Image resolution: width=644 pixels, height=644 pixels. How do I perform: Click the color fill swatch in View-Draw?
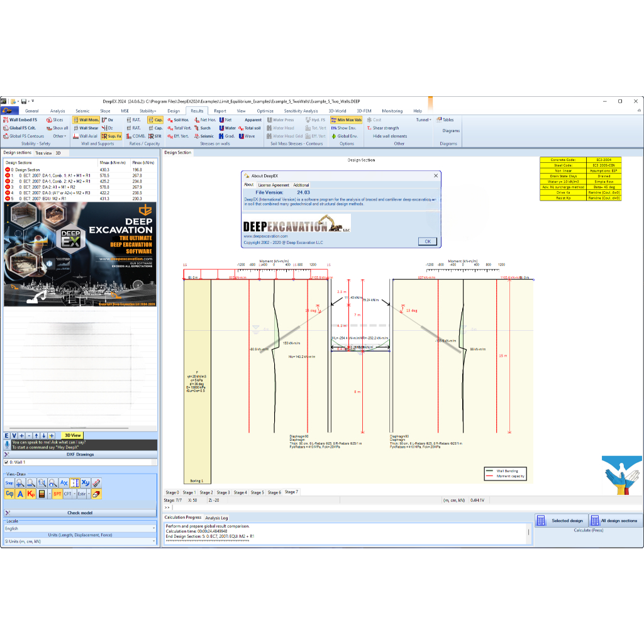42,494
